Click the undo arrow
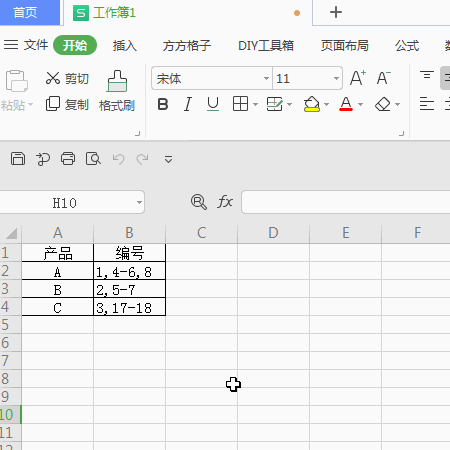 118,159
